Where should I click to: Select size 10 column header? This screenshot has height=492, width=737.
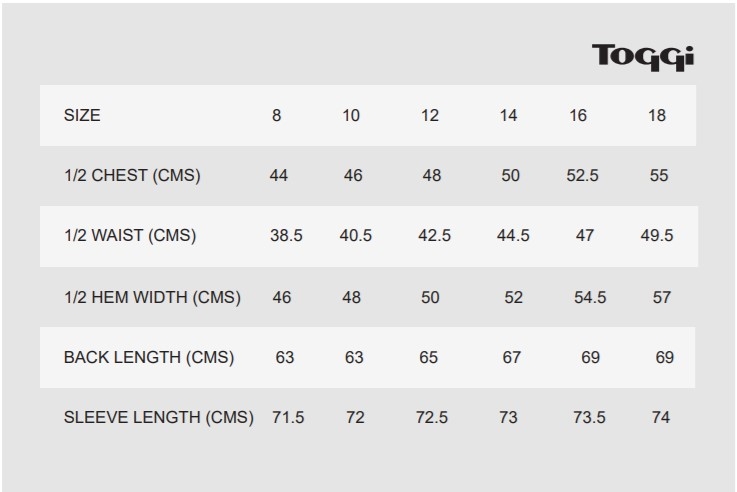click(x=351, y=115)
